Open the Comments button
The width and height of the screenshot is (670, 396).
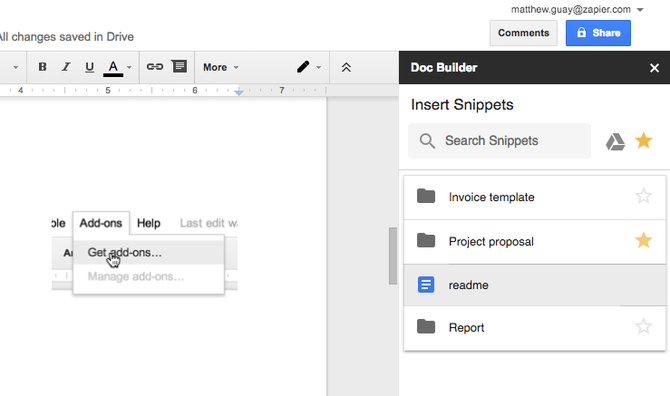click(x=523, y=33)
